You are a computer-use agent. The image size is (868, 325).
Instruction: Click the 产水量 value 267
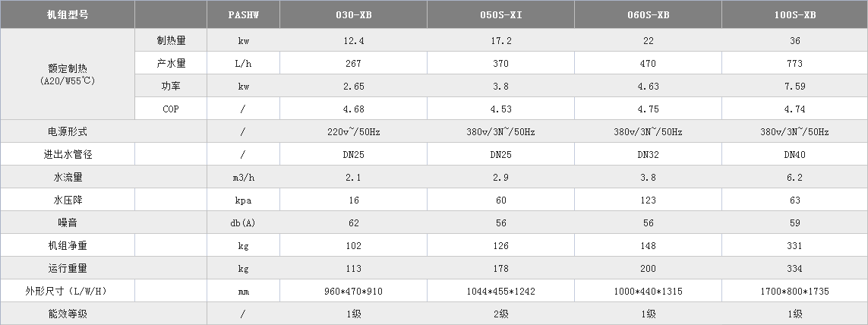coord(353,63)
